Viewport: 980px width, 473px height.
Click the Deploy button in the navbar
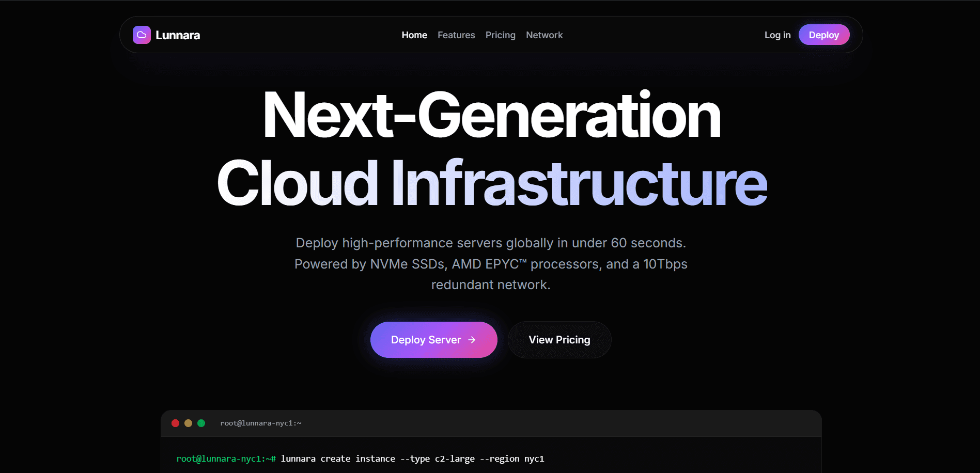[824, 35]
